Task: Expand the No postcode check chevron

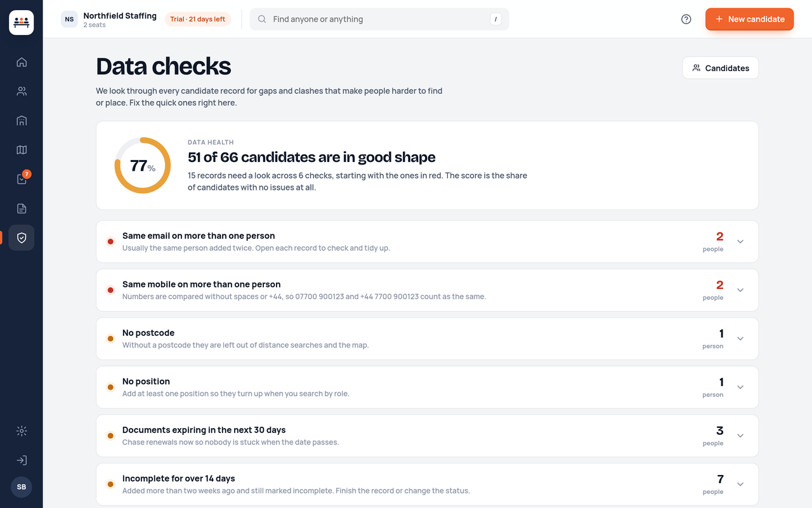Action: click(740, 338)
